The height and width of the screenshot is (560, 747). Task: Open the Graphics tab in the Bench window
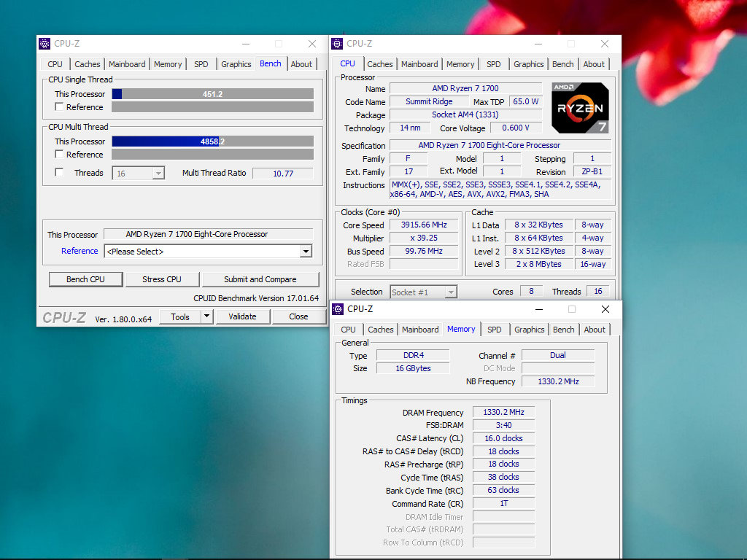tap(236, 64)
